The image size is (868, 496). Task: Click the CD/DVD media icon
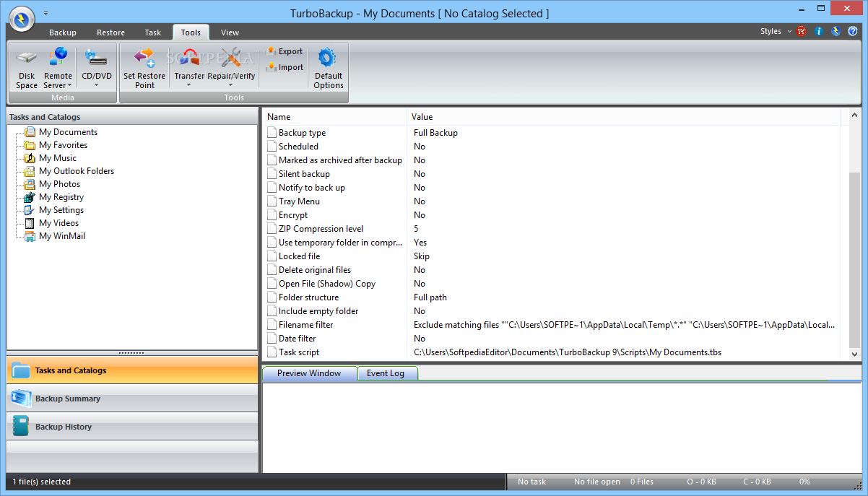tap(96, 58)
